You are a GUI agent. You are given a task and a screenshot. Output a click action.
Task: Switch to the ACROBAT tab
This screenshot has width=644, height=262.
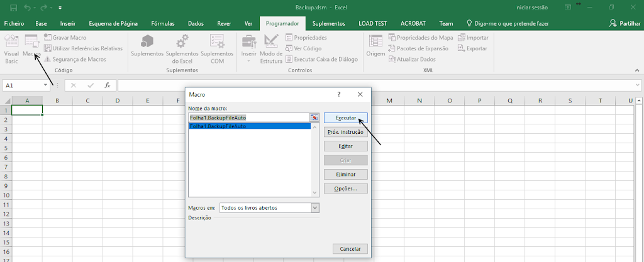[413, 23]
